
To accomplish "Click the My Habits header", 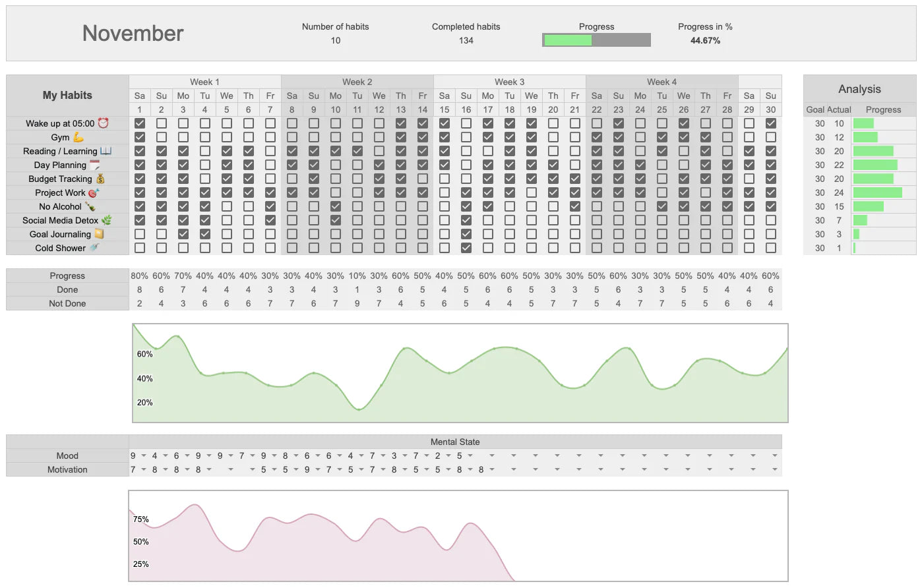I will coord(67,95).
